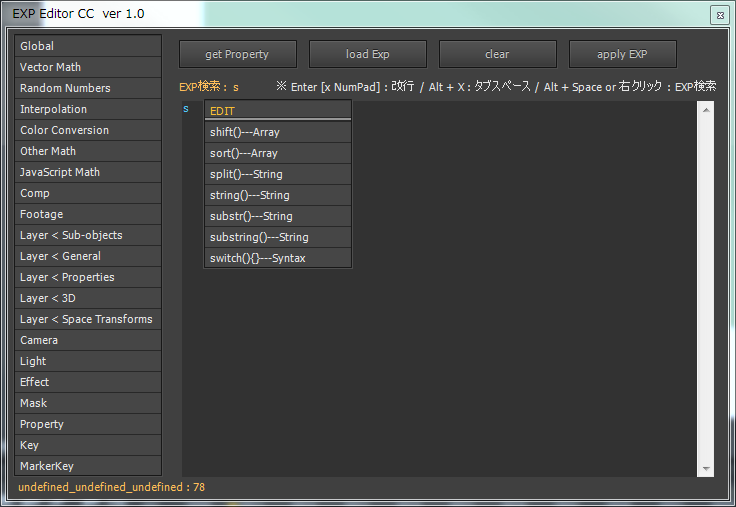Choose the Camera category

click(88, 340)
